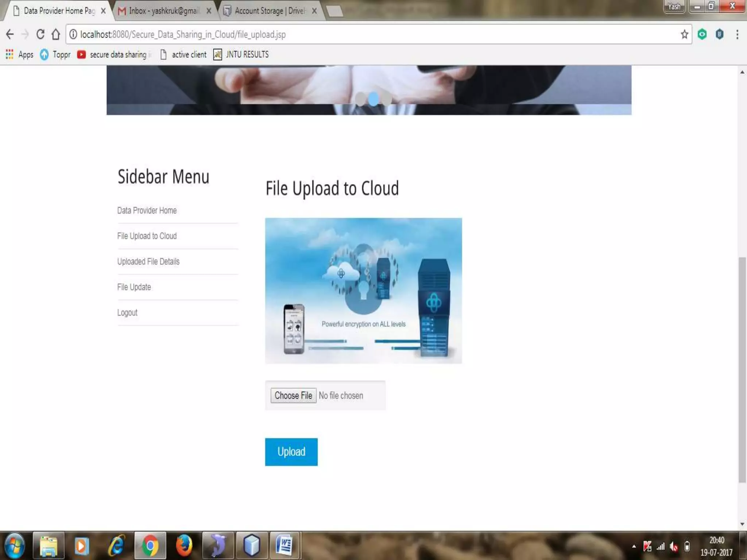Click the Home icon in browser toolbar

(x=55, y=34)
